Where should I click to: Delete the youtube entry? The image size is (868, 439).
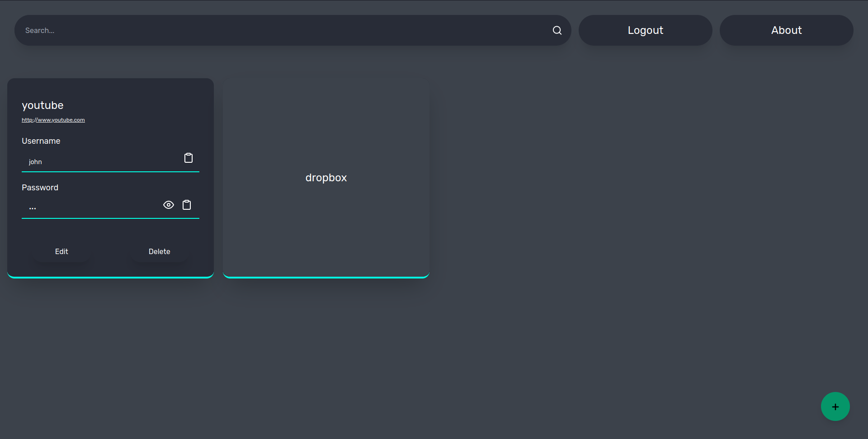[160, 251]
